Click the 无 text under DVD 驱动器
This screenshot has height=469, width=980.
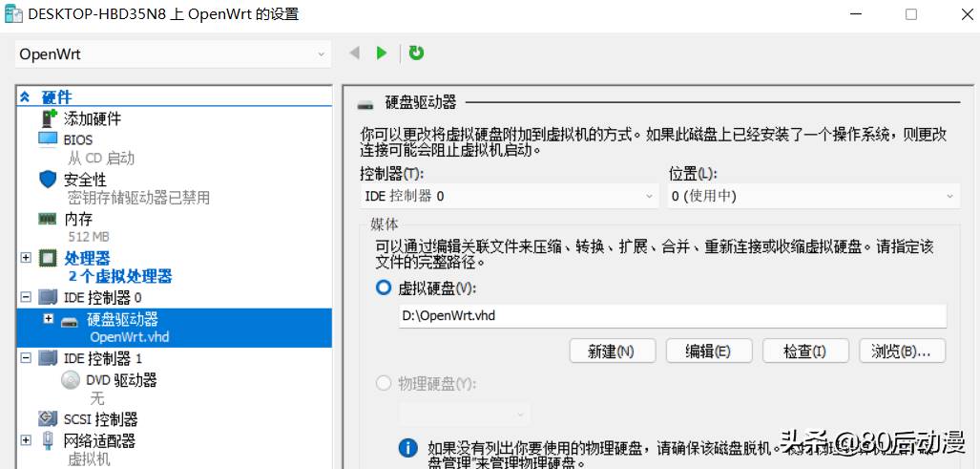tap(97, 398)
